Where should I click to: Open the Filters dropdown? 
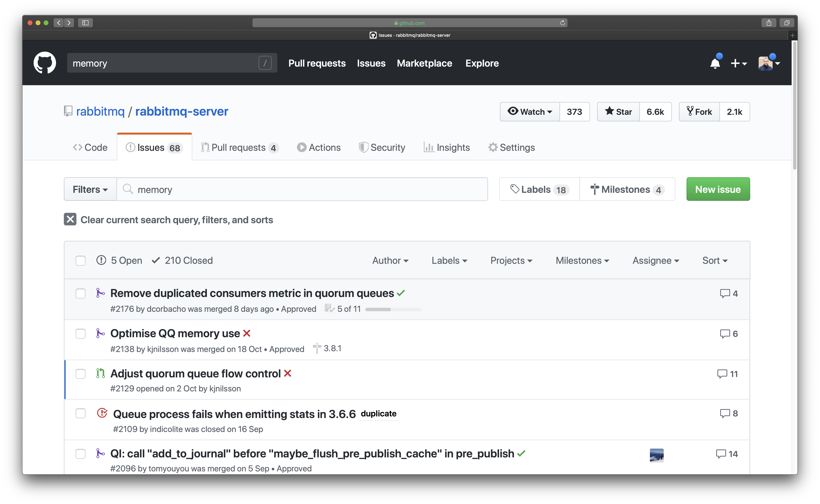coord(90,189)
